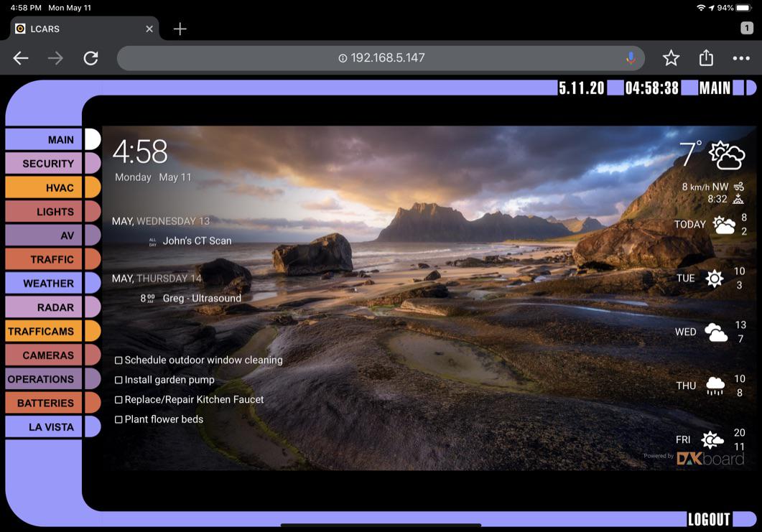Mark Plant flower beds as done
The width and height of the screenshot is (762, 532).
pos(119,420)
